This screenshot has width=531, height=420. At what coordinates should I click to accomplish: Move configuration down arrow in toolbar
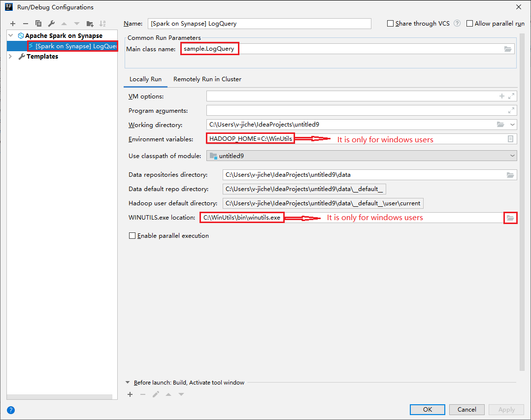tap(77, 24)
